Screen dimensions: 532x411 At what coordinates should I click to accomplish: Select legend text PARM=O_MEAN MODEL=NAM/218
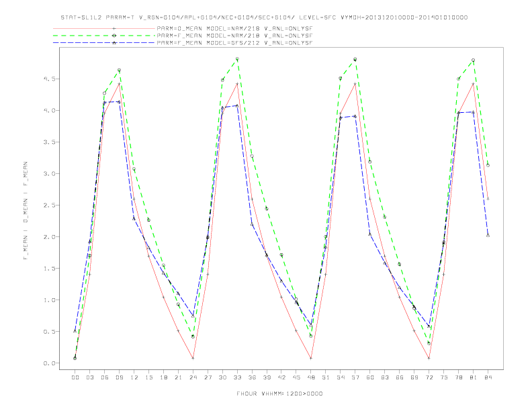click(x=208, y=28)
